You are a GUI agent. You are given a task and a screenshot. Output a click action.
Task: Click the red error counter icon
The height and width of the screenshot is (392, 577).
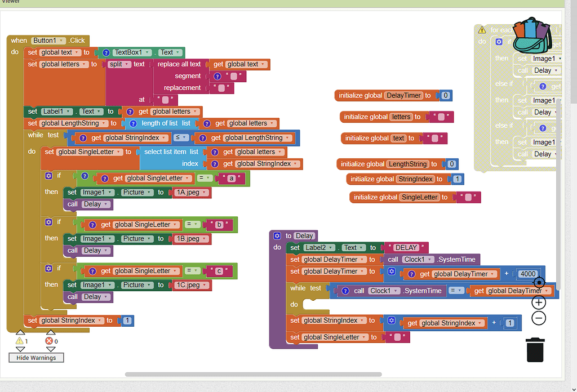point(51,341)
